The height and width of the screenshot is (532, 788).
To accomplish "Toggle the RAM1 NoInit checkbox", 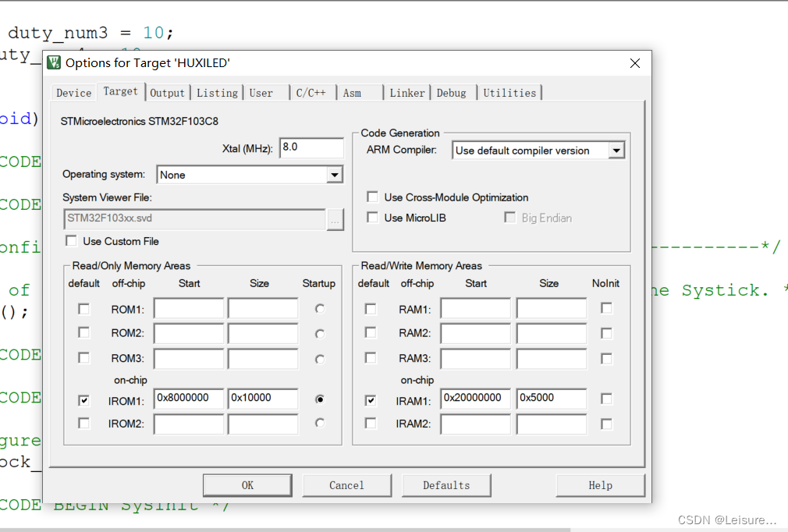I will pos(606,308).
